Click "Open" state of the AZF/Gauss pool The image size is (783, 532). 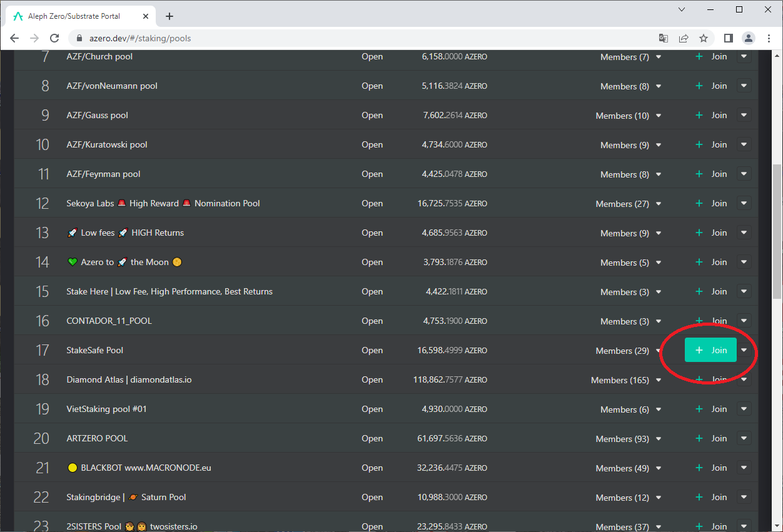pos(372,115)
